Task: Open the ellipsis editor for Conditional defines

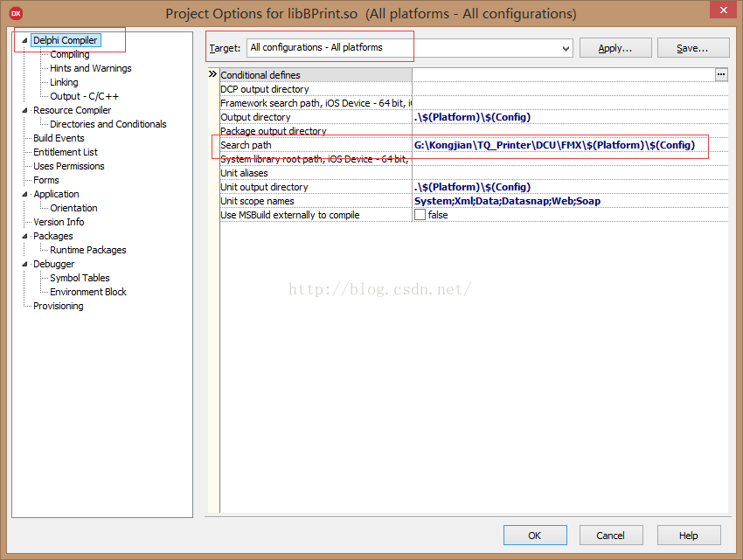Action: 721,74
